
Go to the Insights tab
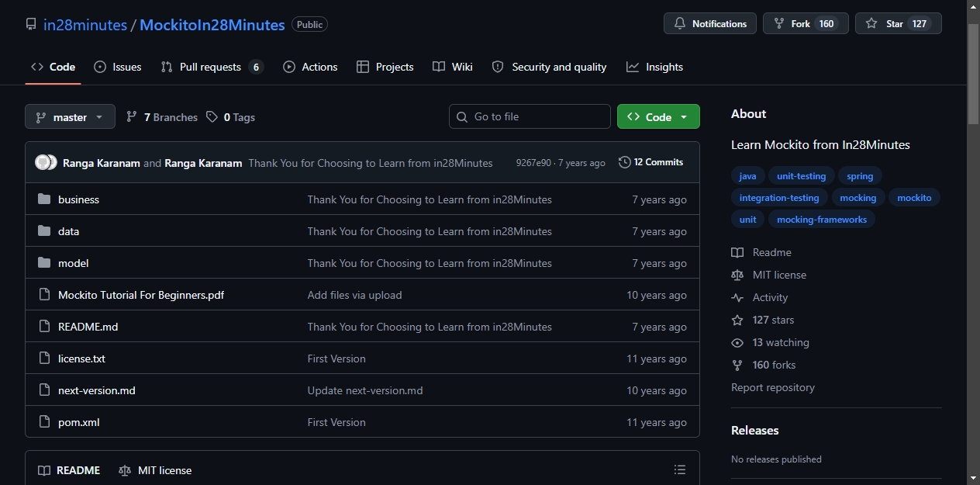tap(655, 67)
